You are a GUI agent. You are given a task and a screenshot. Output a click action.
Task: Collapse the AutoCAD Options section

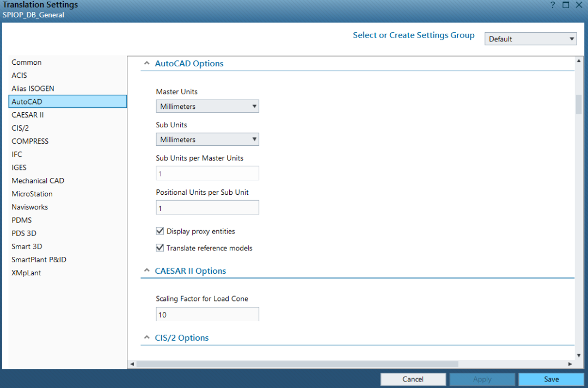click(x=146, y=63)
